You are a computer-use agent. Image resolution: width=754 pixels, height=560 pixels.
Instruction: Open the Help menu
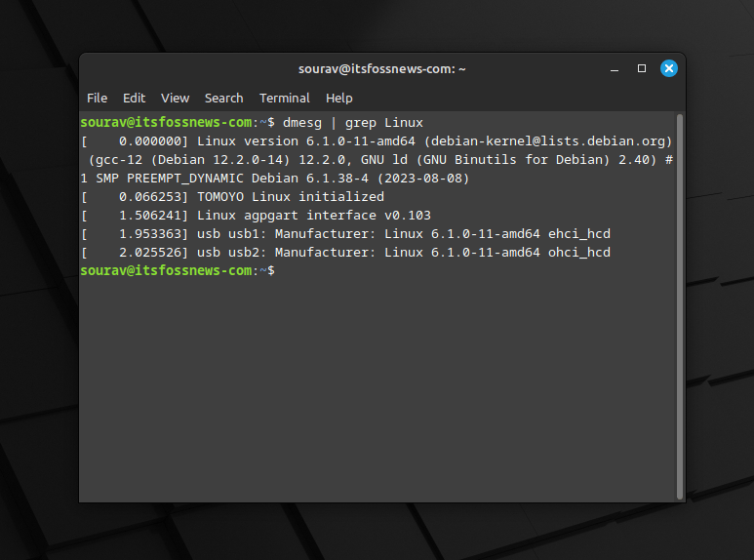(x=338, y=99)
